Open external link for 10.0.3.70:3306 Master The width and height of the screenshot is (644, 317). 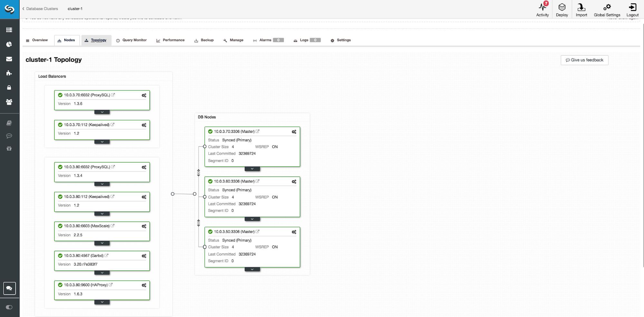[257, 131]
